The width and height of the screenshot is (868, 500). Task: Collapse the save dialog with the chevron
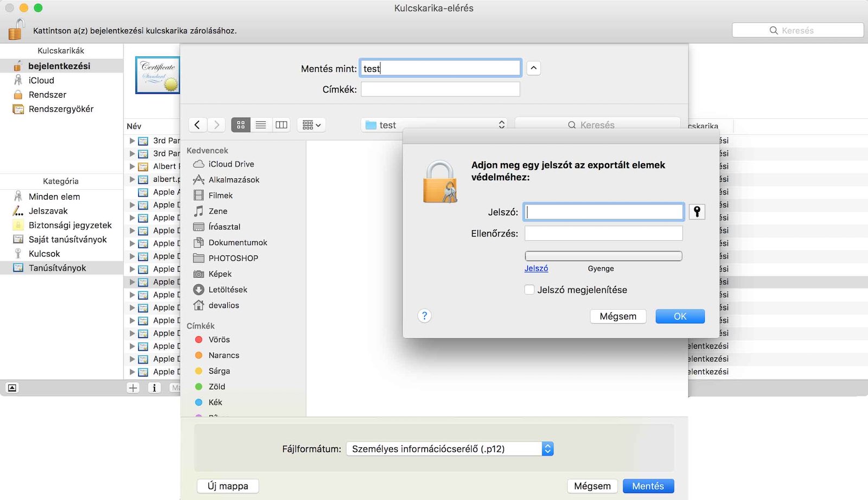click(x=533, y=67)
